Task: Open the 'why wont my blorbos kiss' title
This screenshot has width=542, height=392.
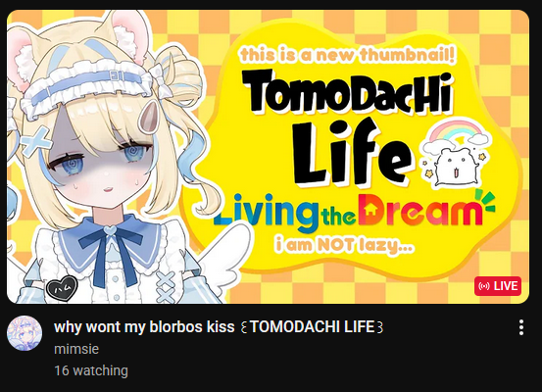Action: [x=219, y=326]
